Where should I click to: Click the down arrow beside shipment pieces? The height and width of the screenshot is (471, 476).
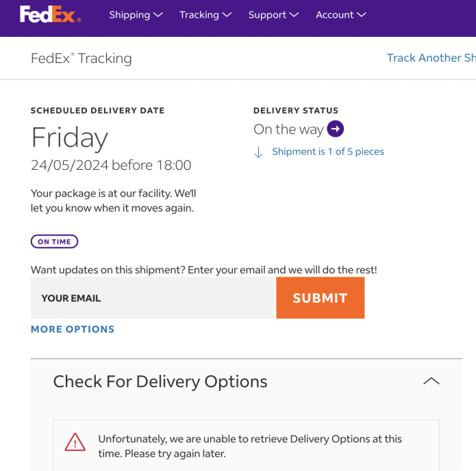(x=258, y=153)
